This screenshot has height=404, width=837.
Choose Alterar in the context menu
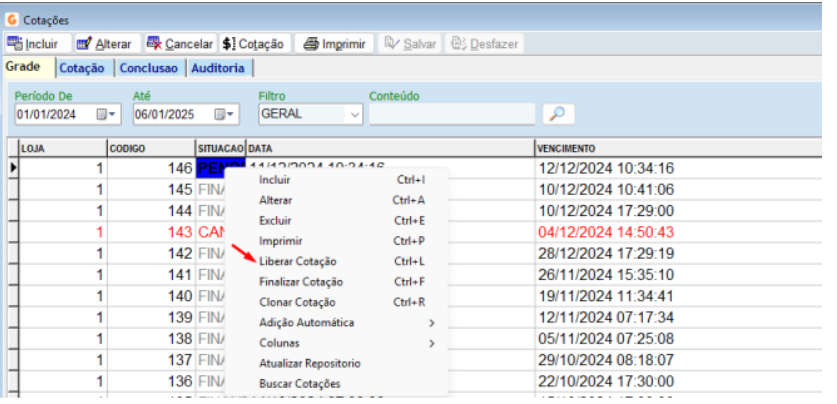click(336, 200)
